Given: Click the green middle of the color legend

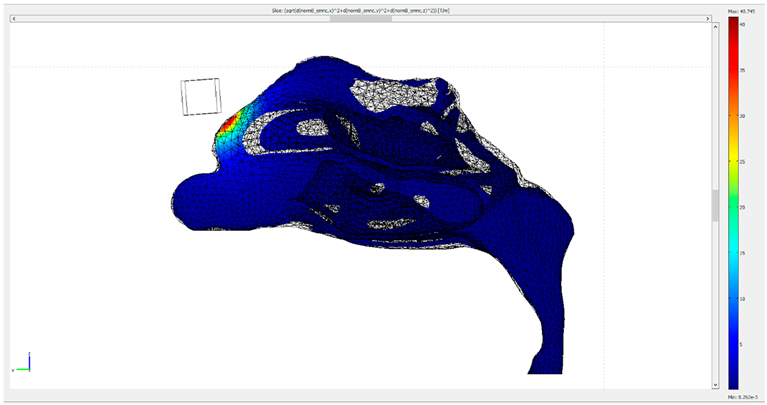Looking at the screenshot, I should pyautogui.click(x=735, y=200).
